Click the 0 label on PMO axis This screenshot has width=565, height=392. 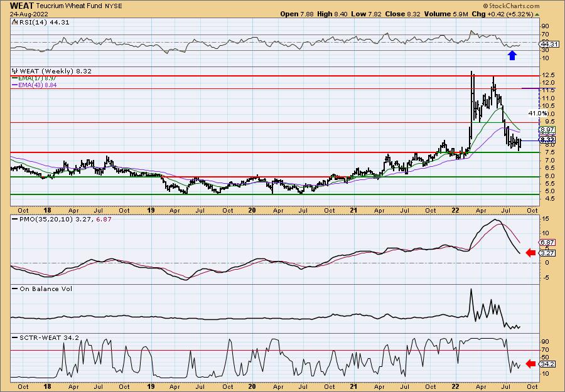click(547, 263)
